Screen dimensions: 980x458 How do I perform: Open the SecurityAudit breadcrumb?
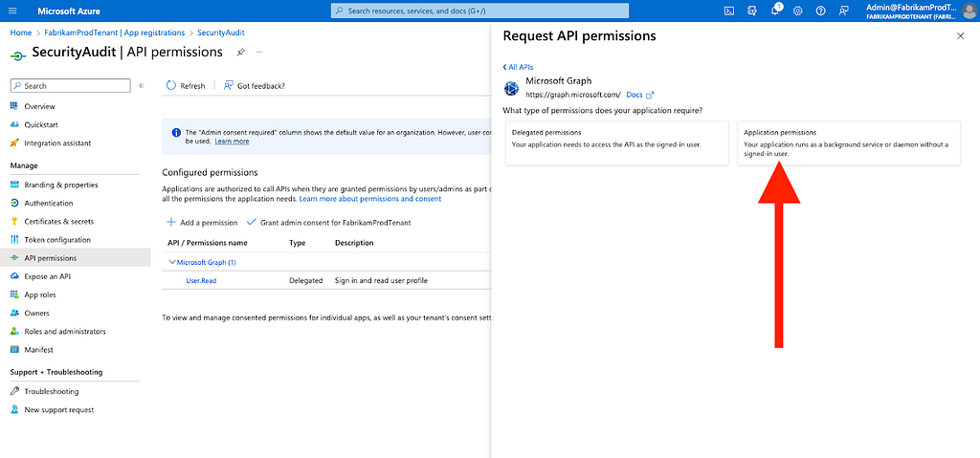click(221, 33)
